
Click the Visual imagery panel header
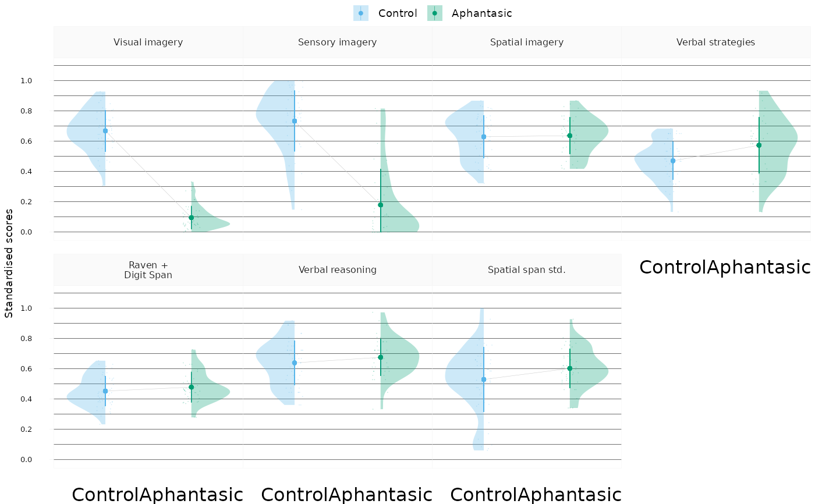pos(148,42)
